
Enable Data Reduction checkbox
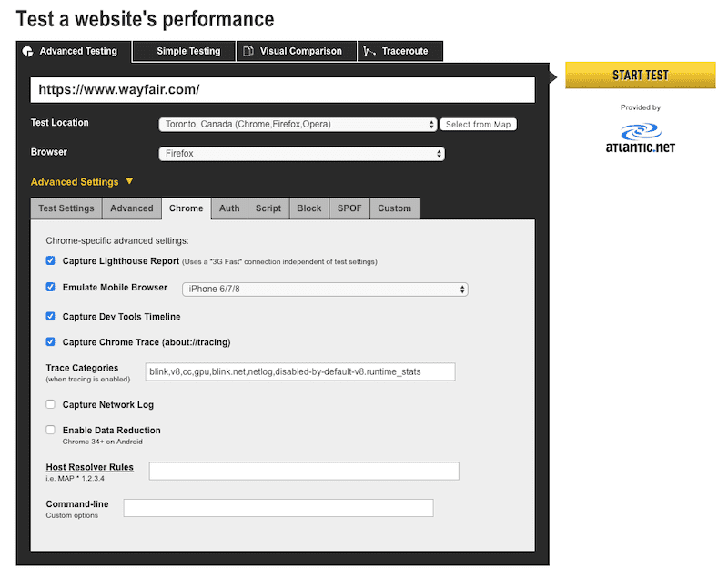[51, 430]
